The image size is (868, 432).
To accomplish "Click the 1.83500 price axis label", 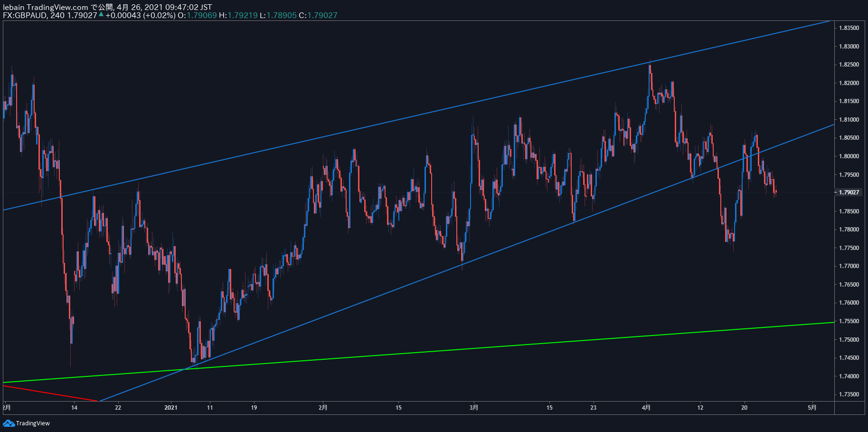I will coord(849,28).
